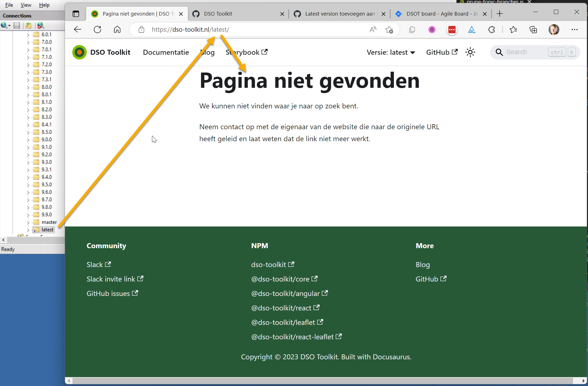Expand the 9.9.0 folder in the tree
Screen dimensions: 588x386
[28, 214]
